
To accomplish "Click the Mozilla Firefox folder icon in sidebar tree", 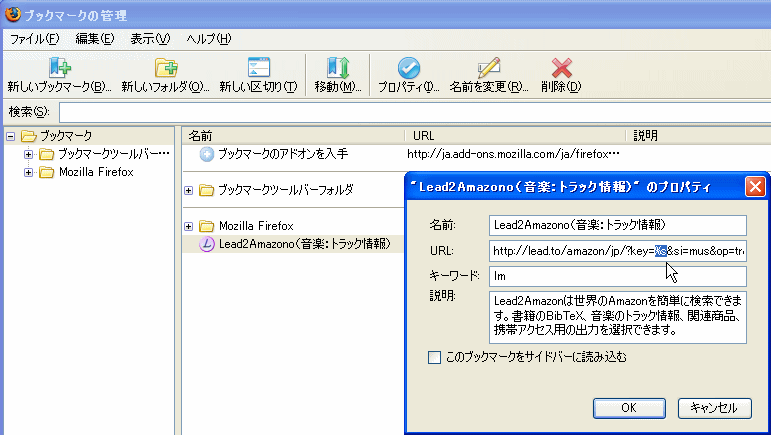I will [x=47, y=172].
